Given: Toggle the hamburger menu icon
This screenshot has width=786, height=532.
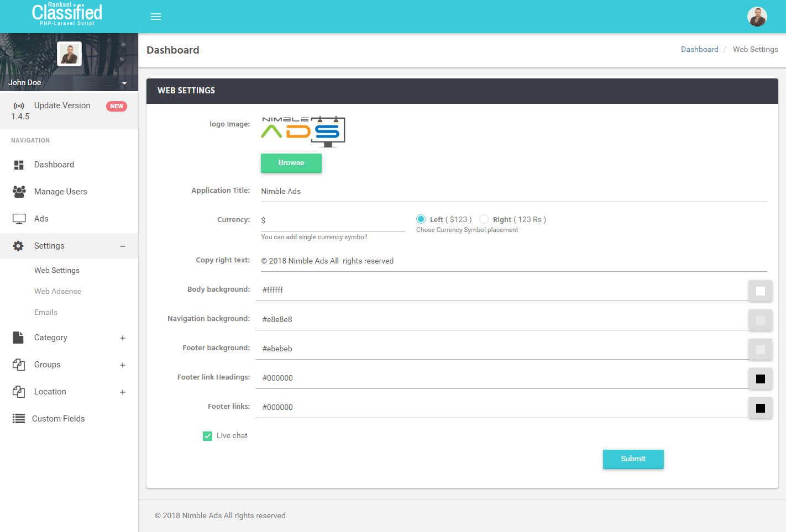Looking at the screenshot, I should point(156,17).
